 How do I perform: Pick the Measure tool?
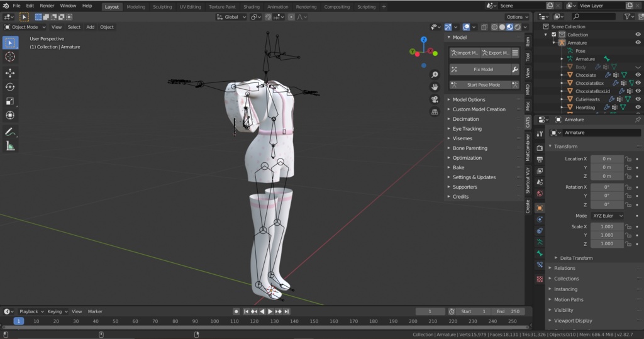[10, 146]
